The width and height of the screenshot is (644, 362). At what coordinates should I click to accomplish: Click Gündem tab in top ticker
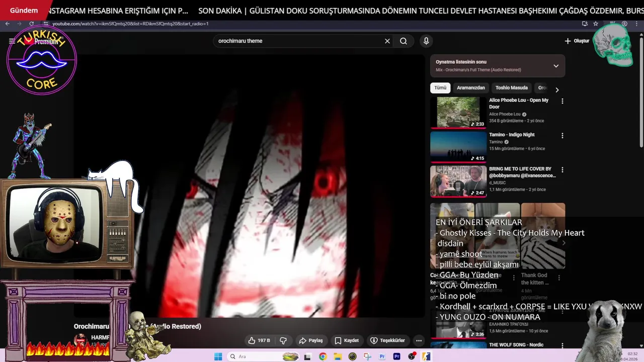(x=24, y=11)
